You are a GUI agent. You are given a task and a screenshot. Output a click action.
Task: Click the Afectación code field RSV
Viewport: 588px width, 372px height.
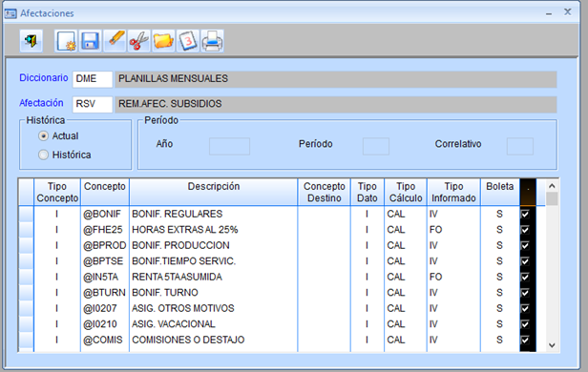[x=93, y=104]
